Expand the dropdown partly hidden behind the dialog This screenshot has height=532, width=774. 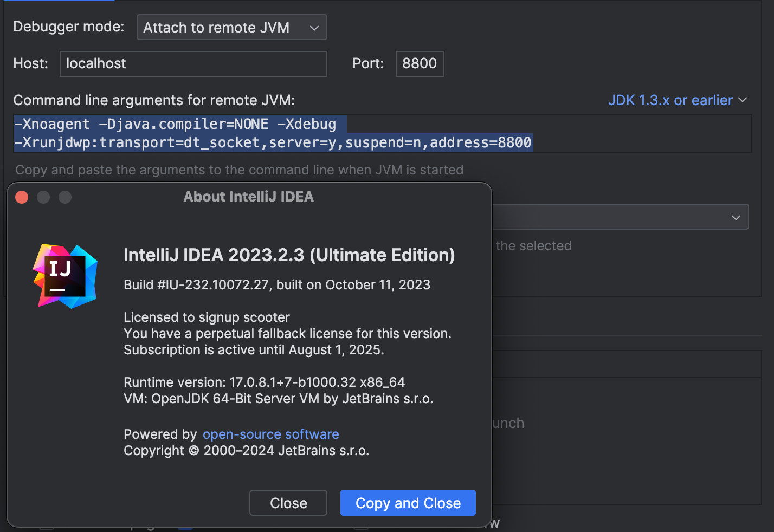point(735,217)
